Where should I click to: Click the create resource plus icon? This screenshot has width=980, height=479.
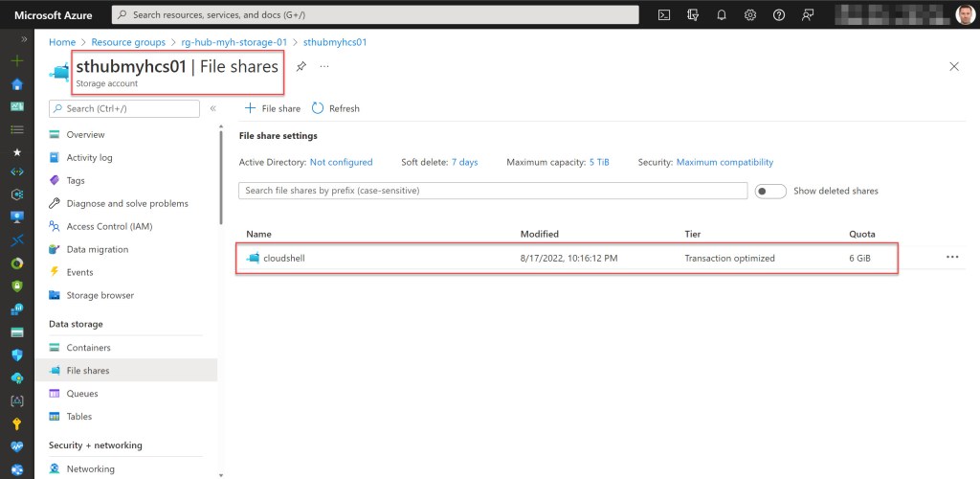point(16,60)
